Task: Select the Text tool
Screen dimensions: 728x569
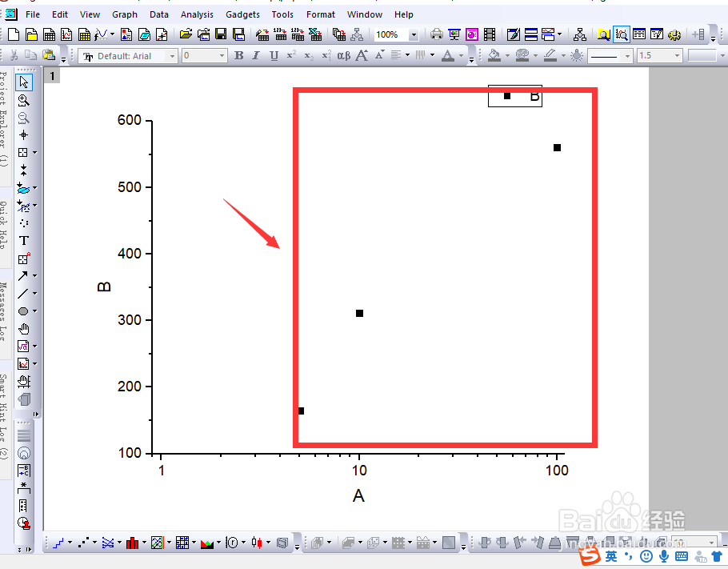Action: (24, 241)
